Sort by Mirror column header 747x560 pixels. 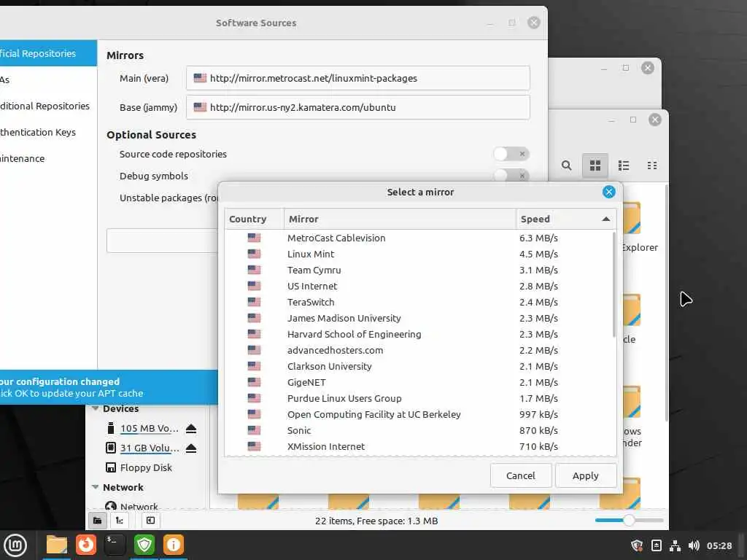coord(400,219)
